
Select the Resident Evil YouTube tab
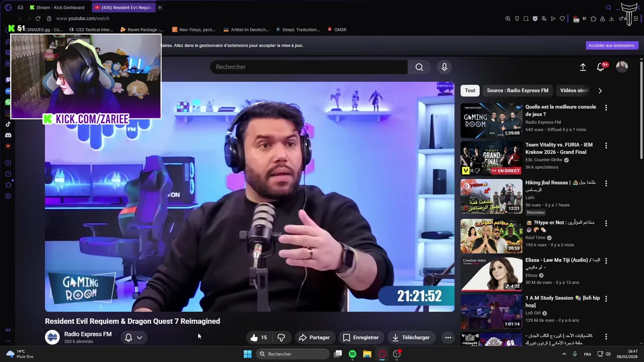point(124,8)
